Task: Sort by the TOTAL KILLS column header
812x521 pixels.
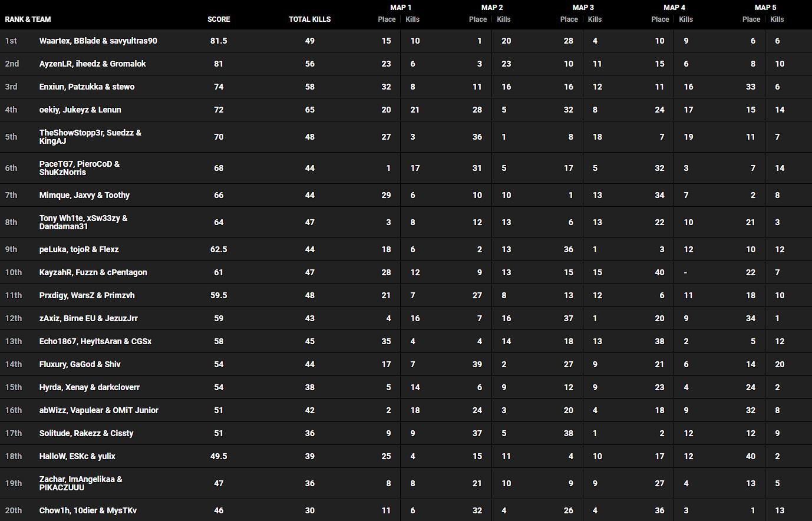Action: pos(309,19)
